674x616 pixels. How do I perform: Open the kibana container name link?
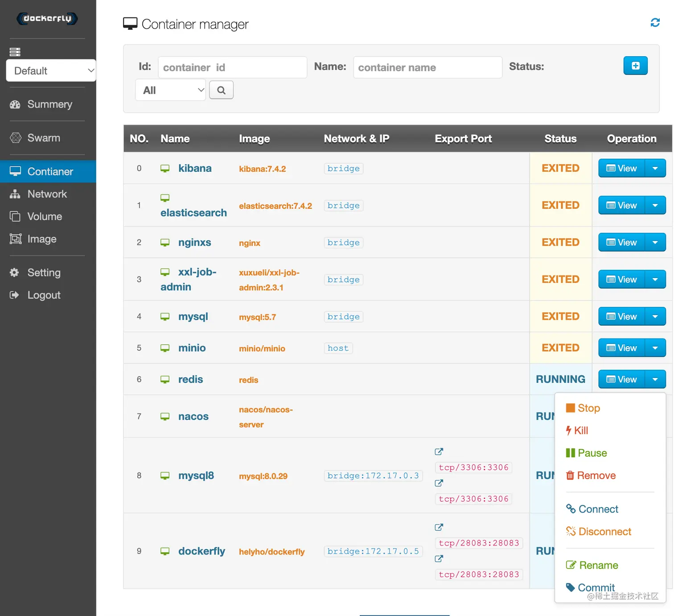(195, 168)
